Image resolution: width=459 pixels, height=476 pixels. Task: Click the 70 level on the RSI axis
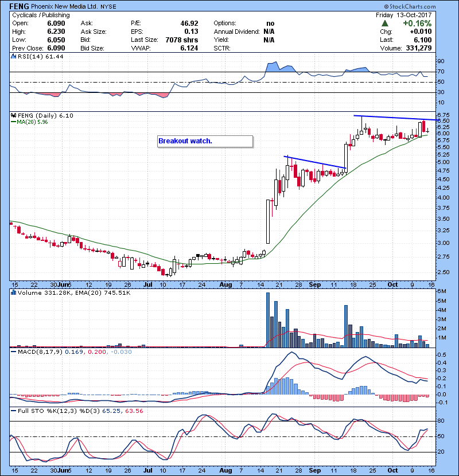click(441, 72)
